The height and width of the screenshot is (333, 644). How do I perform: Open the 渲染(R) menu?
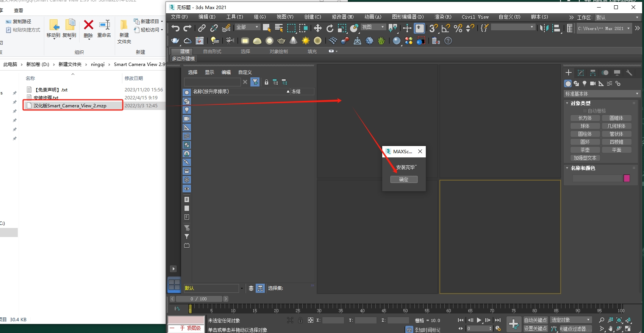tap(442, 17)
